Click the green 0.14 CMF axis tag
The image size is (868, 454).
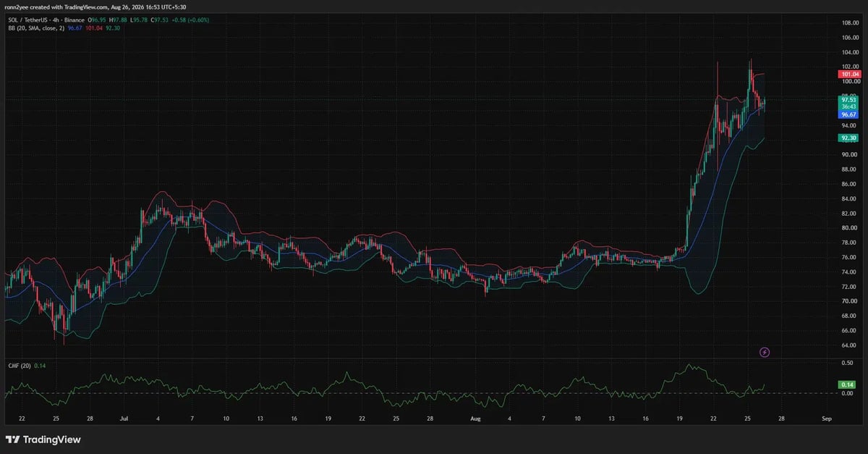click(846, 384)
